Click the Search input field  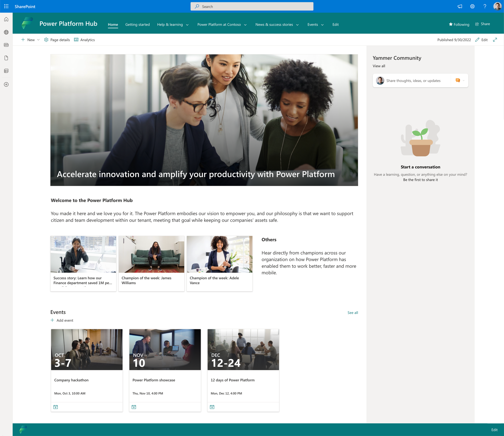point(252,6)
